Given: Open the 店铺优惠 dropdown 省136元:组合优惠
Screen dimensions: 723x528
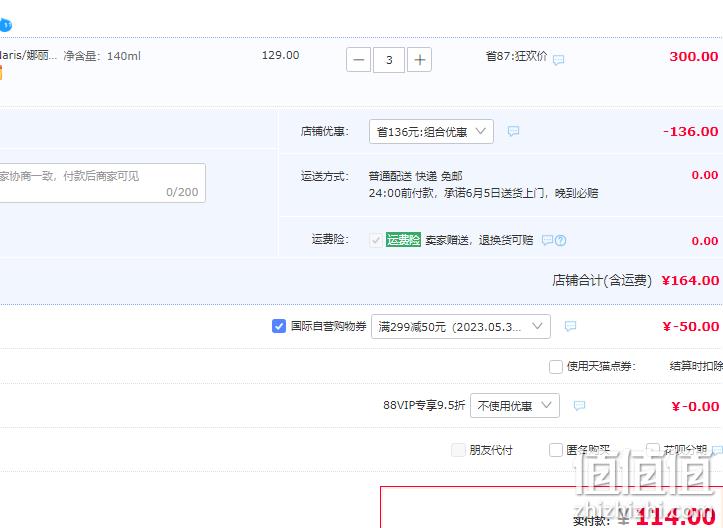Looking at the screenshot, I should (431, 131).
